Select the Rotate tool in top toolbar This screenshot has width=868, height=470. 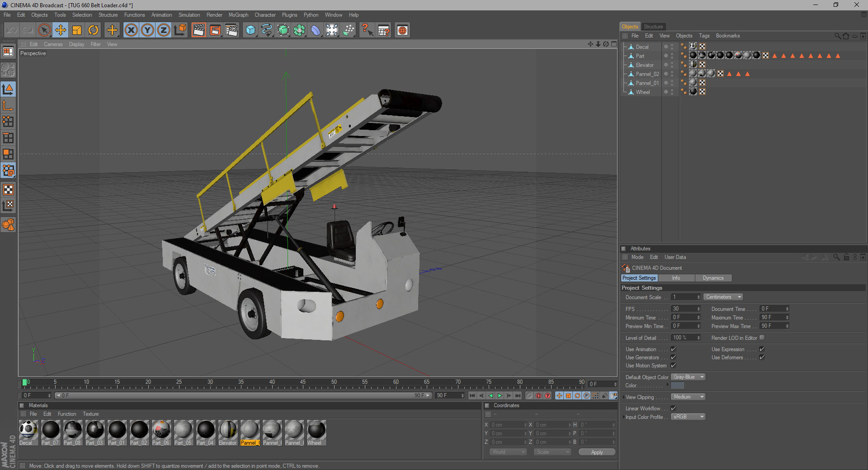tap(93, 30)
